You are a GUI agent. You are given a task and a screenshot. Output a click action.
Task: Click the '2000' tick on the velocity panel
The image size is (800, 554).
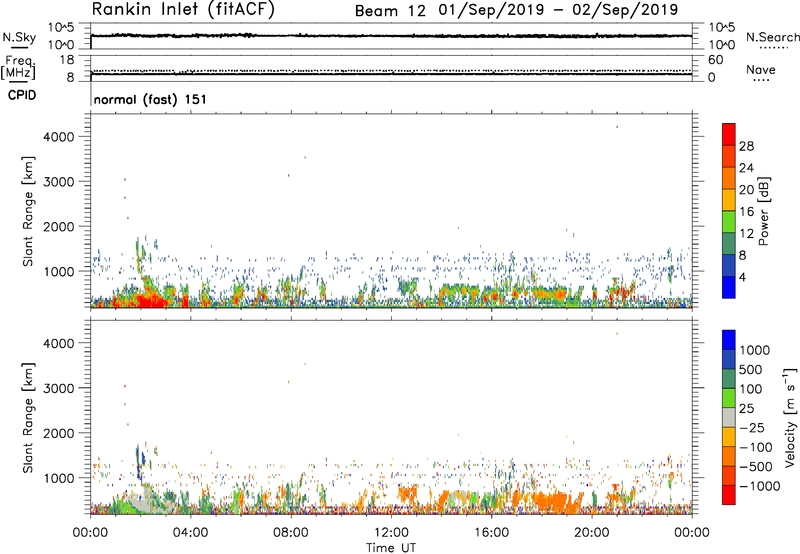coord(59,433)
